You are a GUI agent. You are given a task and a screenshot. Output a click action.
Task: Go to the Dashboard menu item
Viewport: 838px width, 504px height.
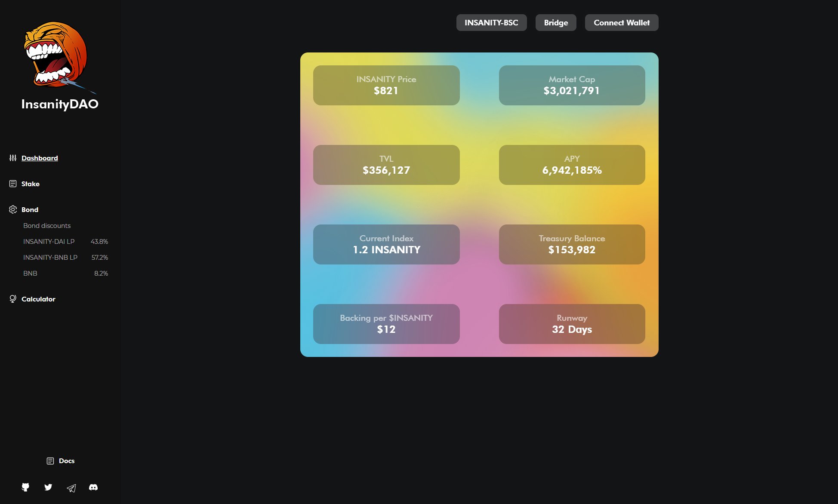[x=40, y=158]
